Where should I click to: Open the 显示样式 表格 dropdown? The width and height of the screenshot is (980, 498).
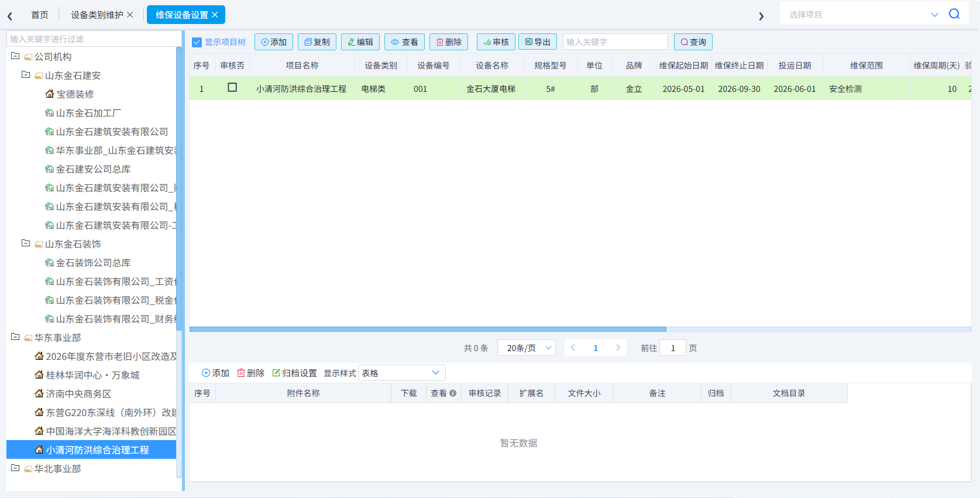coord(402,373)
